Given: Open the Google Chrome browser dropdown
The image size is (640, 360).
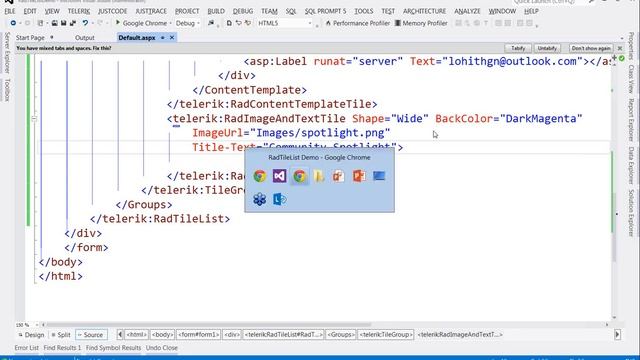Looking at the screenshot, I should pos(171,23).
